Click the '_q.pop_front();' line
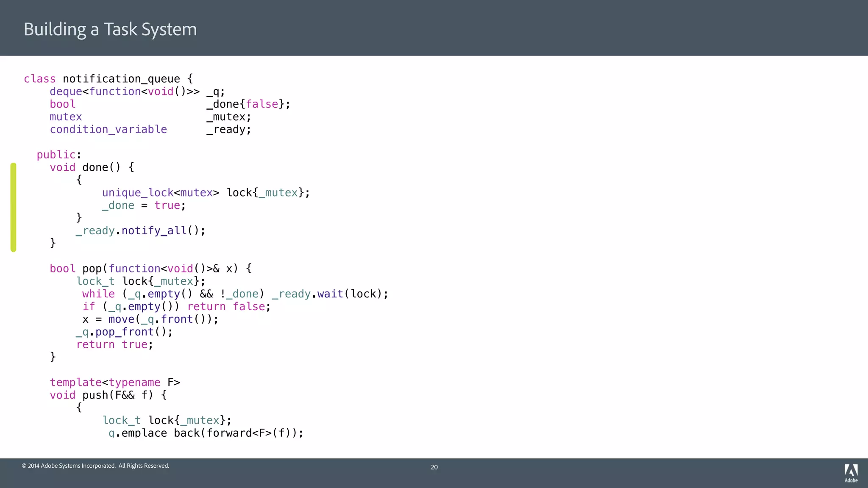The width and height of the screenshot is (868, 488). coord(124,332)
